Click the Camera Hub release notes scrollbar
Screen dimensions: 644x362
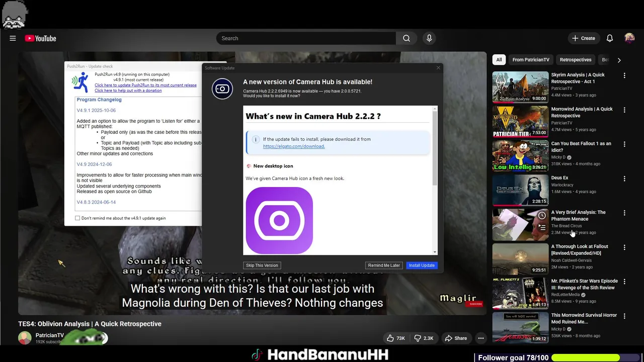coord(435,148)
